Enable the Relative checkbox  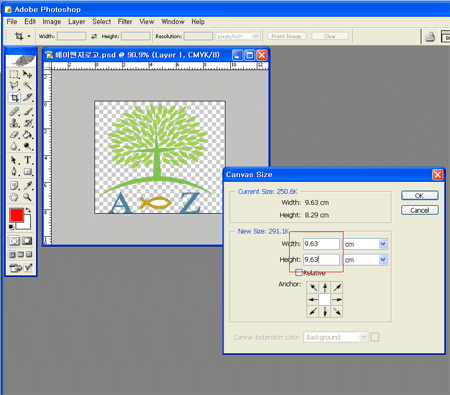[x=299, y=273]
